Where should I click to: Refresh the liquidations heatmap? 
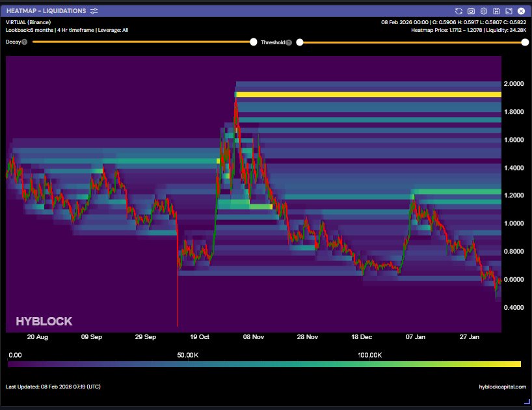(459, 11)
